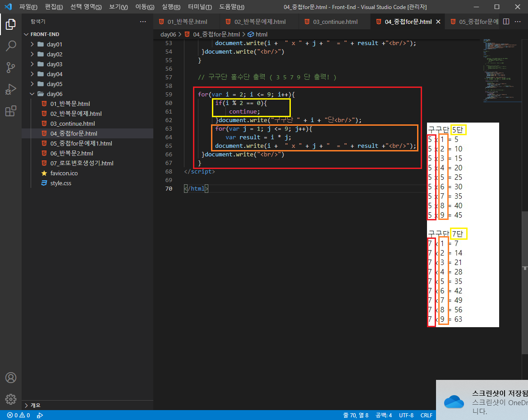Click UTF-8 encoding in status bar
This screenshot has width=528, height=420.
tap(406, 415)
